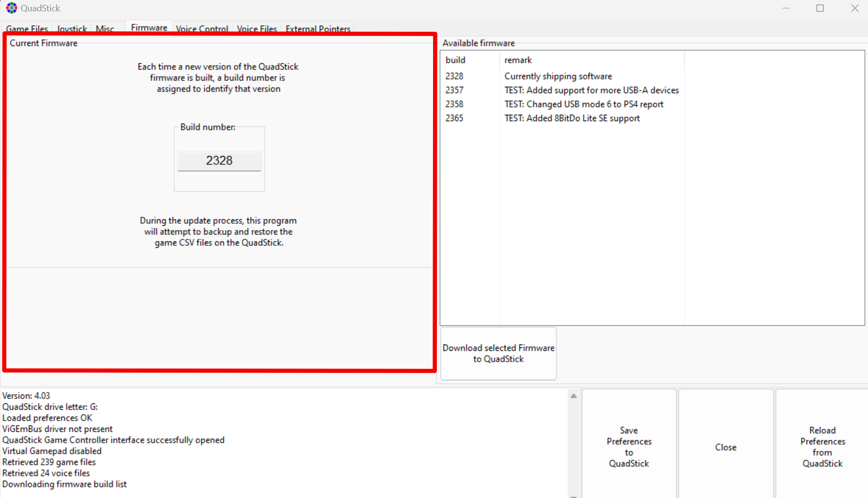Go to the Voice Control tab
868x498 pixels.
pyautogui.click(x=202, y=28)
